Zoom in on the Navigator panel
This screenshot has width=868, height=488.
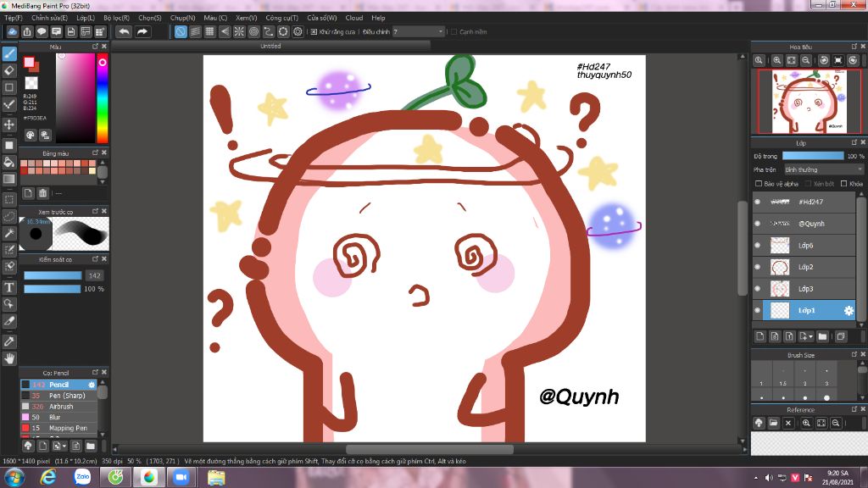777,60
